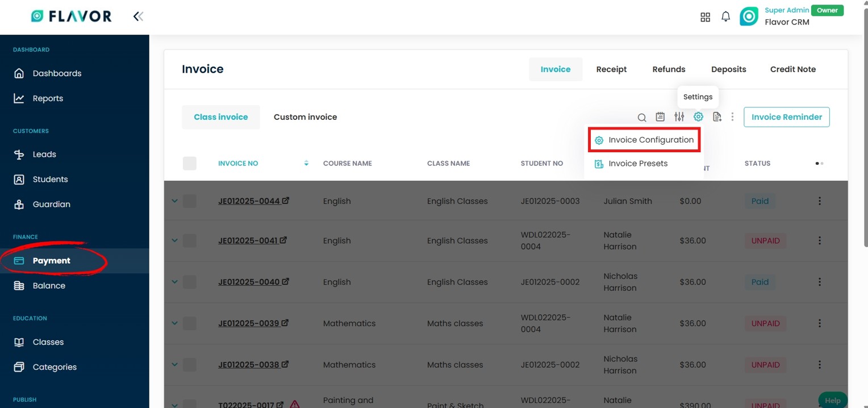Click the Settings gear icon

click(698, 116)
